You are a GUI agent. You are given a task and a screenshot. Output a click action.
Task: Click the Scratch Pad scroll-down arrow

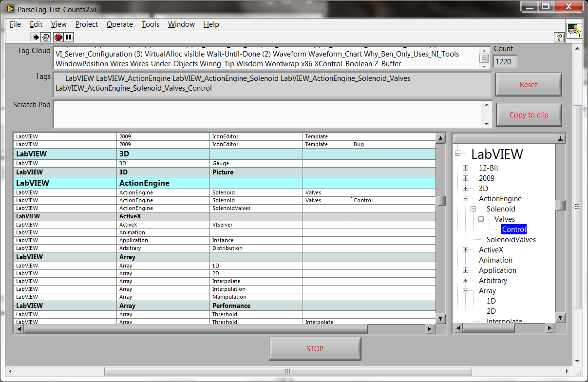[x=486, y=123]
